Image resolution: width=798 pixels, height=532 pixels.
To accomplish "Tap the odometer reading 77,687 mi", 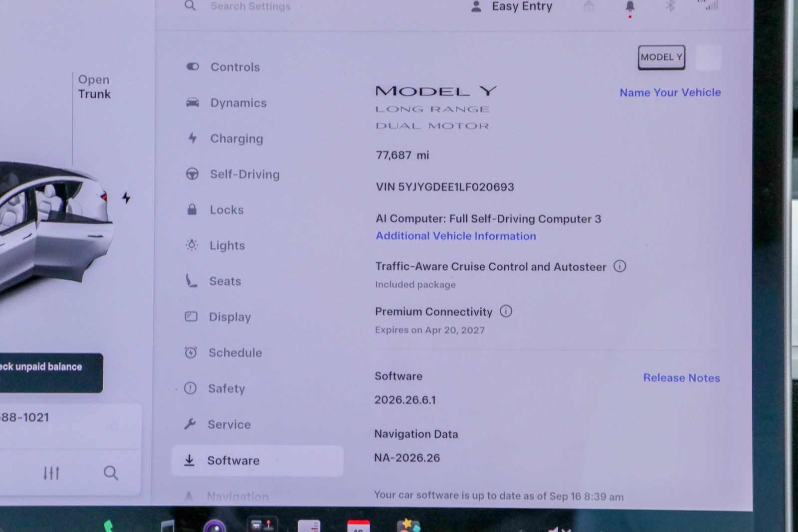I will 402,155.
